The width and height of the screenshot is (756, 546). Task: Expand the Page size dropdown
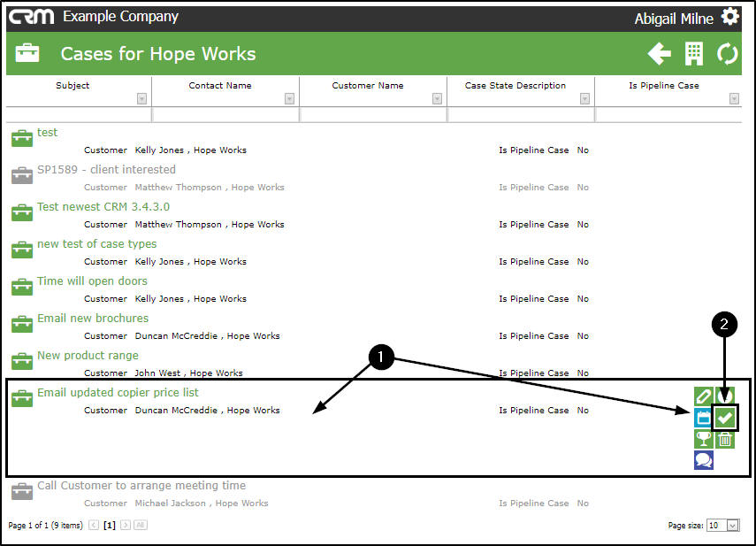coord(732,526)
